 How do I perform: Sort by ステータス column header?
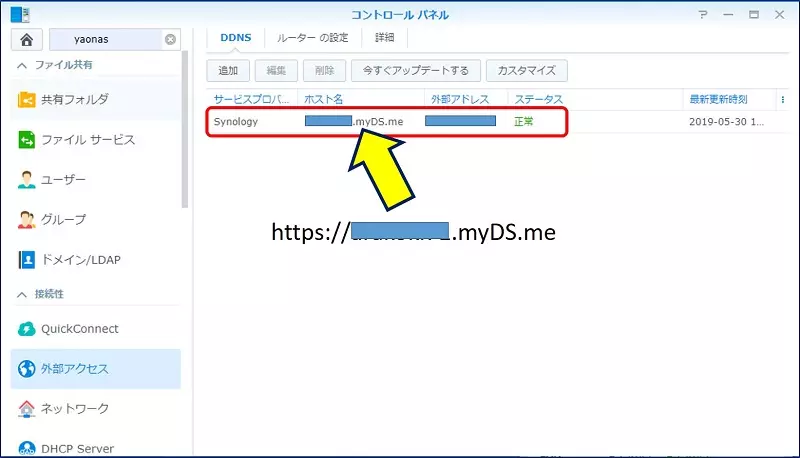tap(595, 99)
